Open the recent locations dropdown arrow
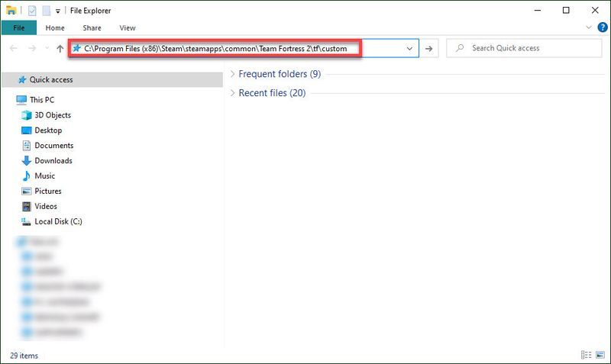Viewport: 611px width, 364px height. tap(47, 48)
